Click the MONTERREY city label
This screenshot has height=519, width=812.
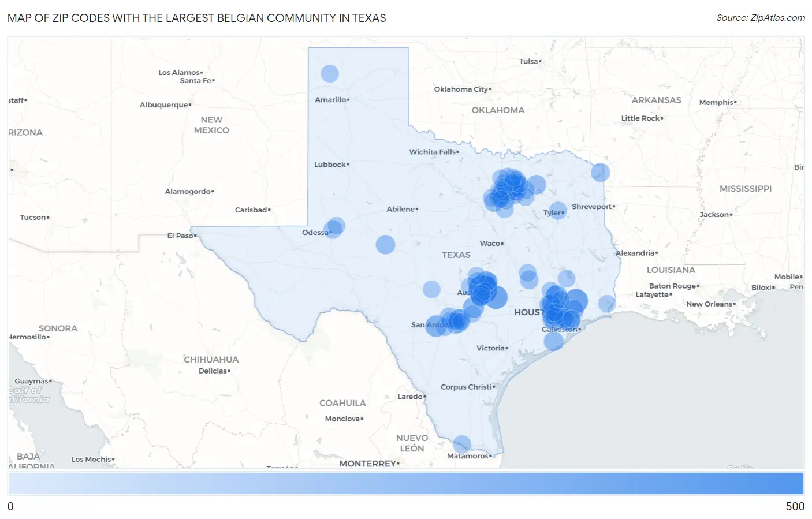click(368, 464)
